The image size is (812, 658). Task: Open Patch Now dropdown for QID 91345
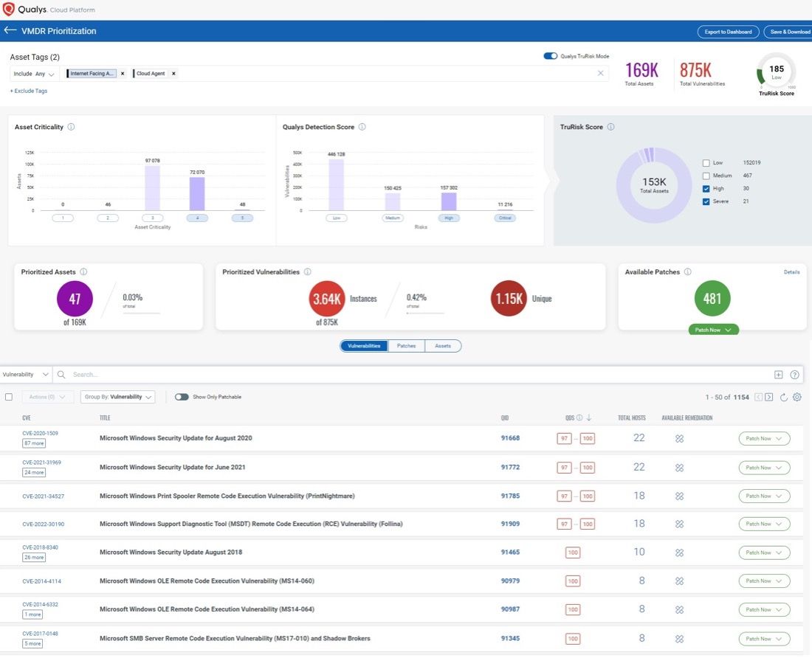click(764, 639)
